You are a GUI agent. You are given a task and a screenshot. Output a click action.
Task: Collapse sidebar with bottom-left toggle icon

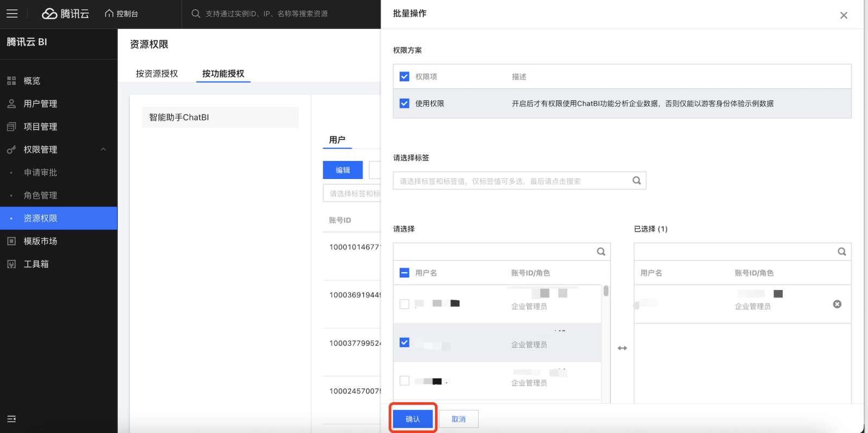pos(11,419)
